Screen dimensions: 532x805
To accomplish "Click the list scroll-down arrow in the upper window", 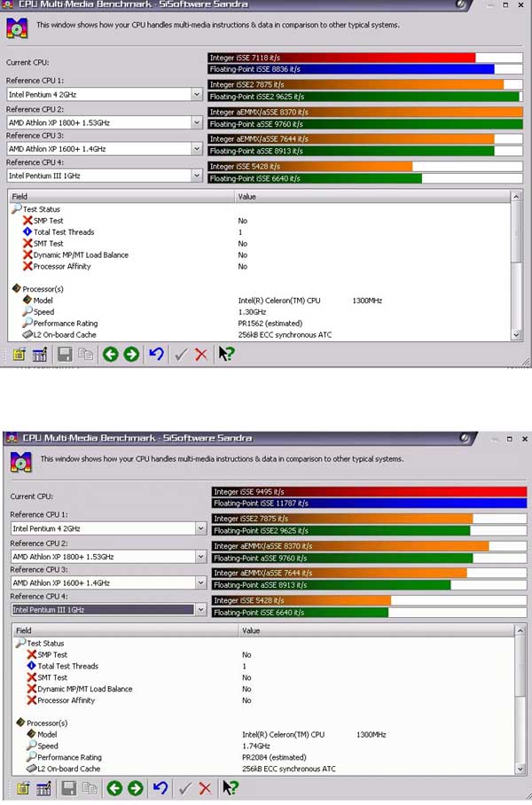I will click(x=517, y=335).
